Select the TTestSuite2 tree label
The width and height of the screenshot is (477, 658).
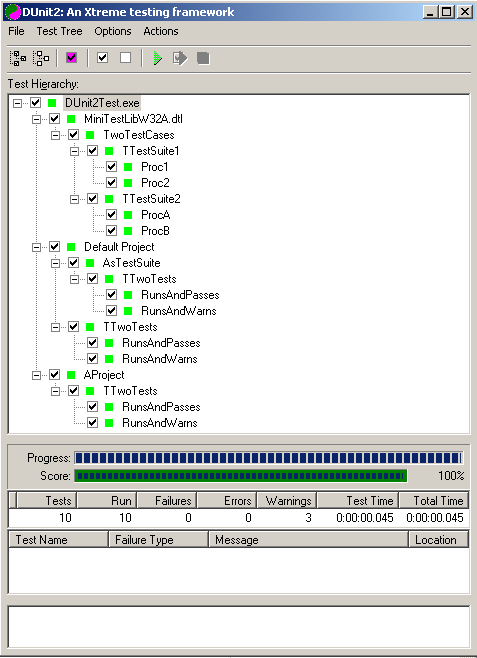(151, 198)
